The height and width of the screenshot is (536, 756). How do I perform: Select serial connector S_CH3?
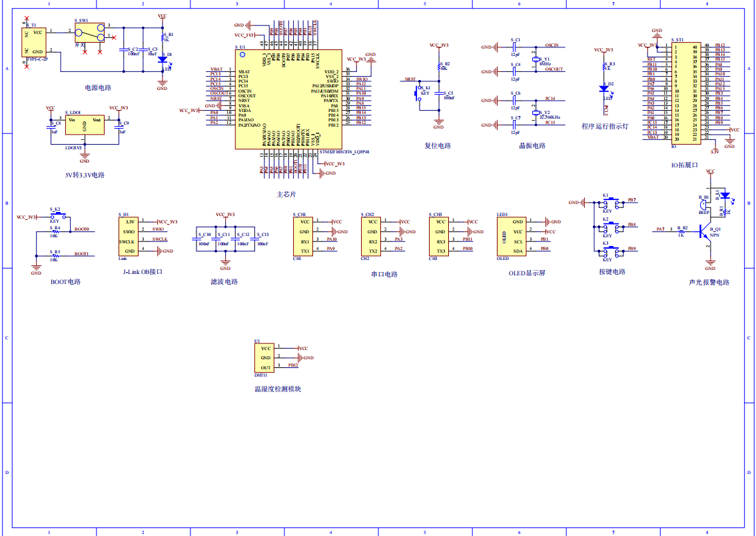(439, 237)
